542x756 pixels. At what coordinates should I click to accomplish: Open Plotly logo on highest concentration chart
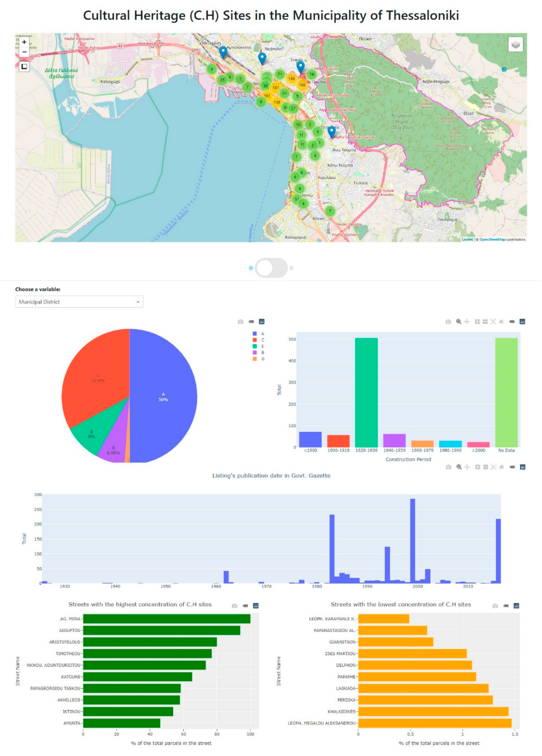[256, 606]
